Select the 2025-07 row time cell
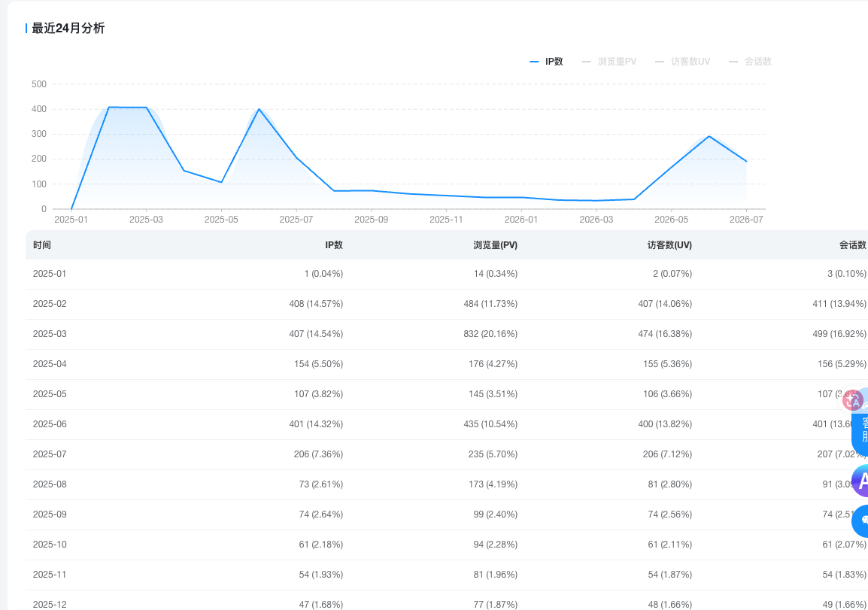The width and height of the screenshot is (868, 610). (x=50, y=454)
